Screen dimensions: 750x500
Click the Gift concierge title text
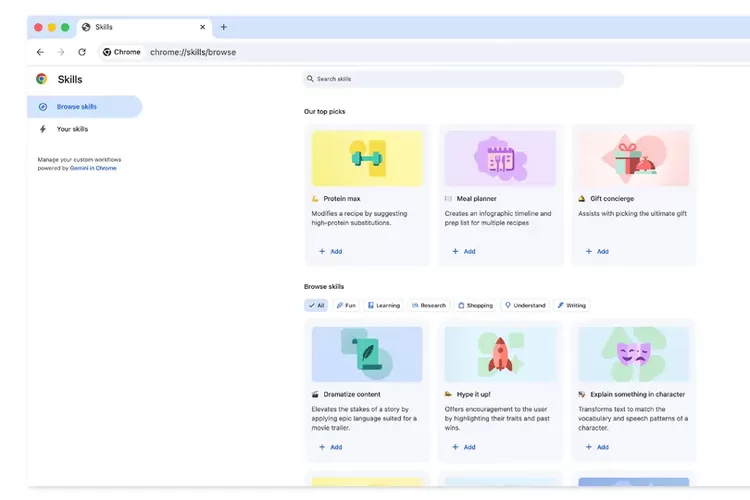(612, 199)
